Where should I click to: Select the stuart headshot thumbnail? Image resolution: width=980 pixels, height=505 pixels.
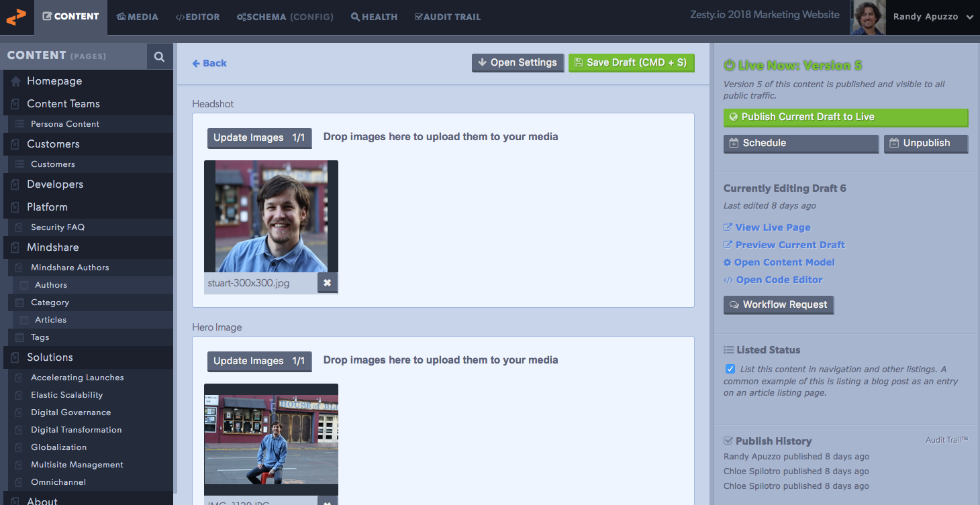pyautogui.click(x=271, y=216)
